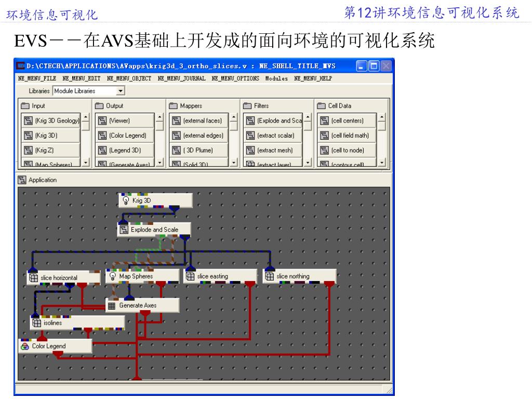Image resolution: width=532 pixels, height=399 pixels.
Task: Click the Explode and Scale node icon
Action: click(x=124, y=230)
